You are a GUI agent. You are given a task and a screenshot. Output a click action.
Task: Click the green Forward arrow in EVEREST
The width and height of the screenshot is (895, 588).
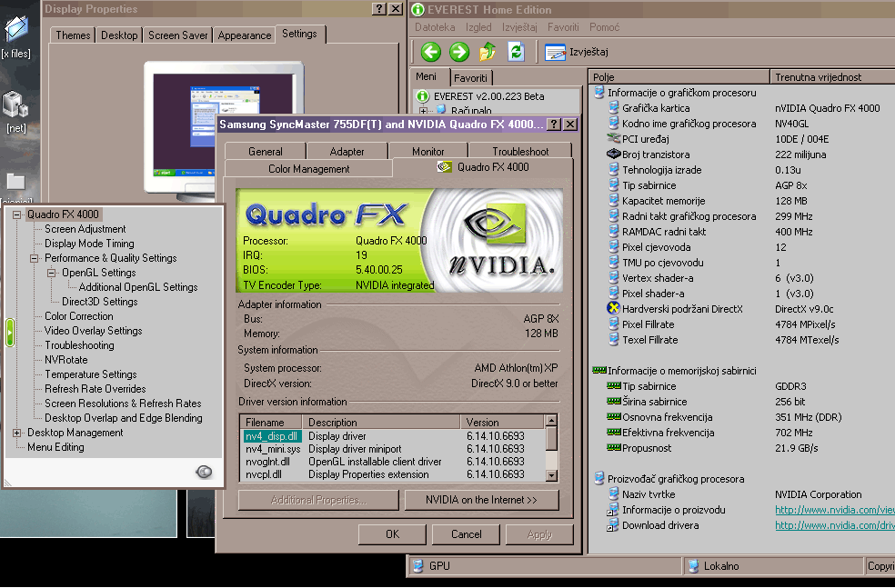click(459, 52)
